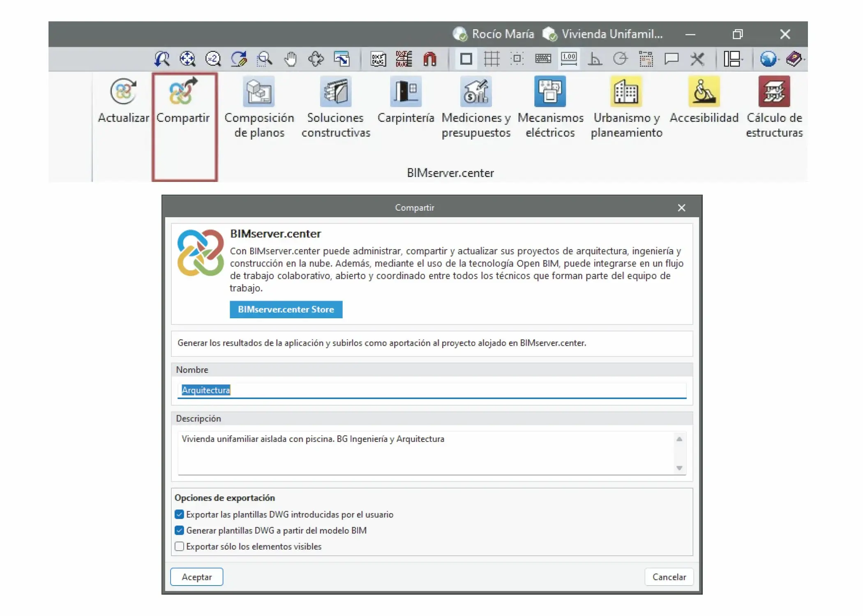Open the globe language dropdown
Viewport: 863px width, 616px height.
pyautogui.click(x=768, y=59)
